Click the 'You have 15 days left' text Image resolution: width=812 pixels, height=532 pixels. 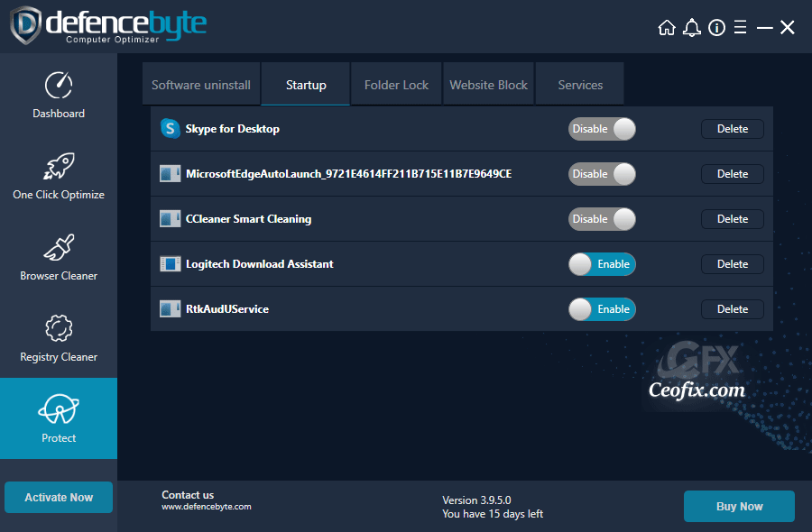493,514
